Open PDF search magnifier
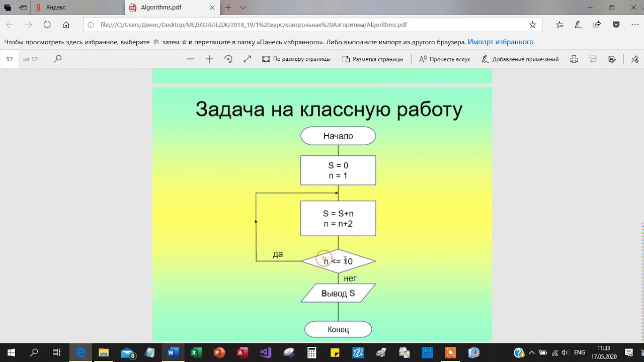 tap(58, 59)
